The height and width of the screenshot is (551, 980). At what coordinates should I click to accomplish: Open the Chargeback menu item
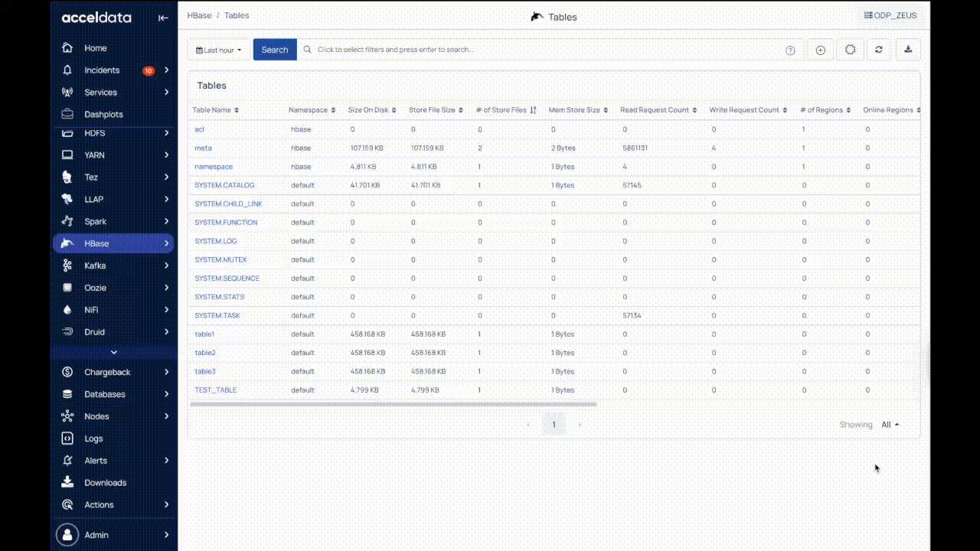[x=107, y=372]
